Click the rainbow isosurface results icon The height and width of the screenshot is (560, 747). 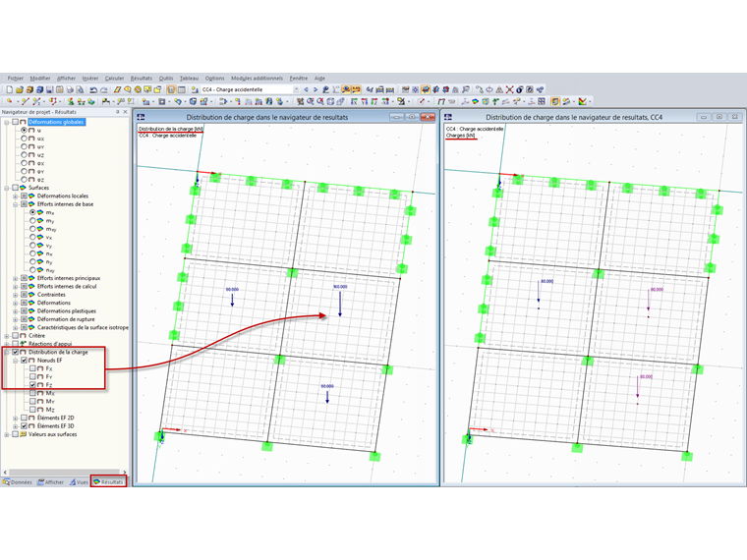[476, 101]
